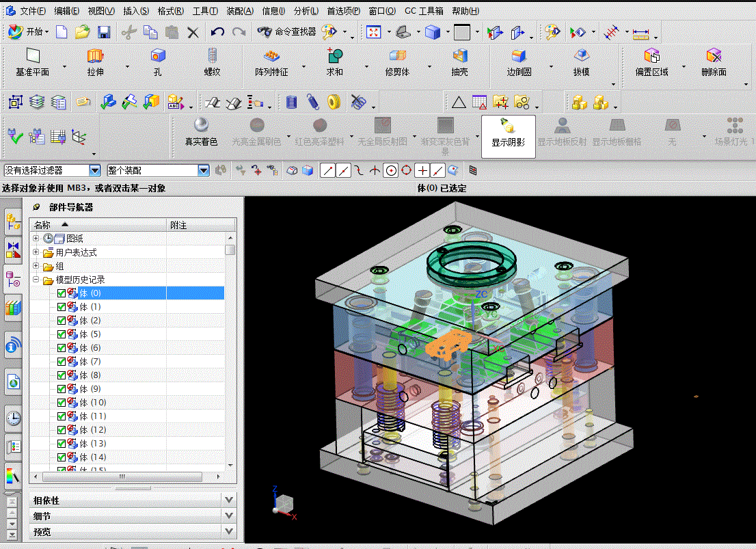Save the part with the disk icon
The height and width of the screenshot is (549, 756).
104,32
